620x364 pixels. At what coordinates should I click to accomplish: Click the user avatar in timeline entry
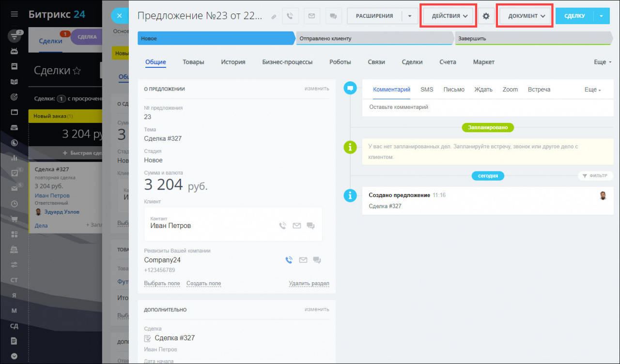click(x=603, y=196)
